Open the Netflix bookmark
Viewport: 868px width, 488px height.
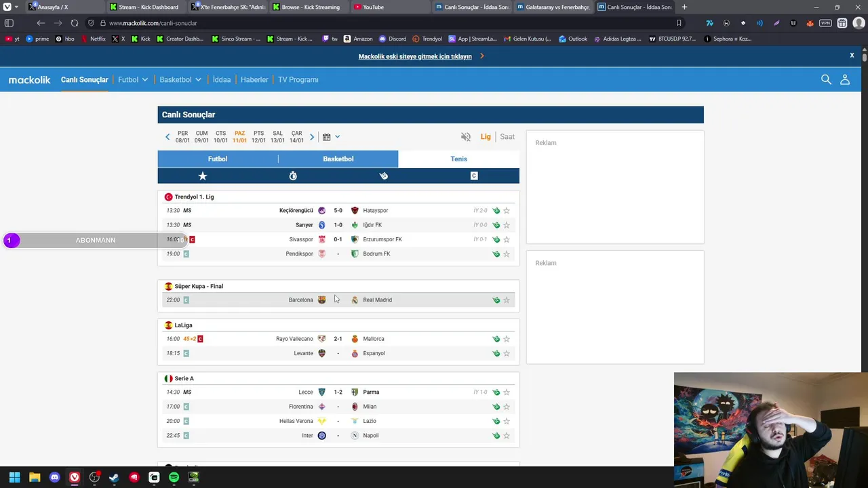[94, 39]
